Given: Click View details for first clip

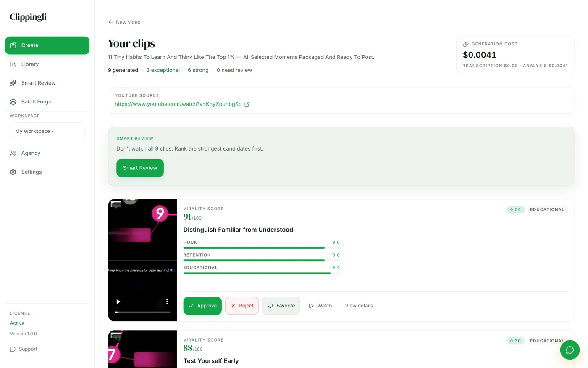Looking at the screenshot, I should click(359, 306).
